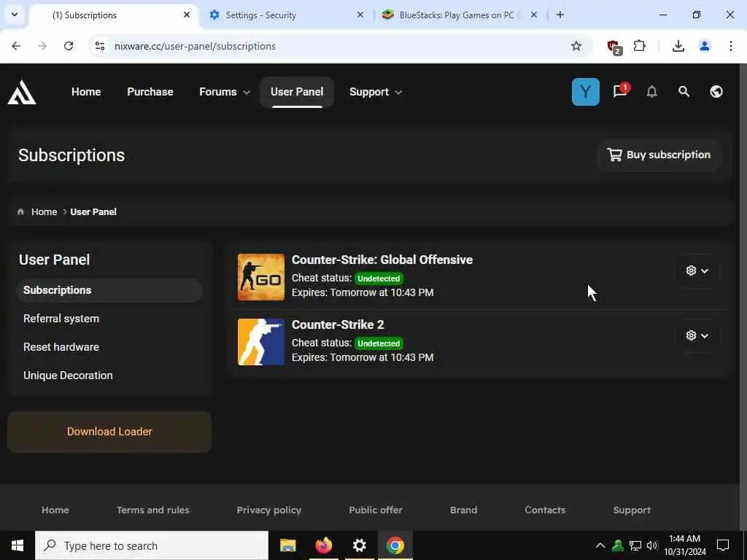The image size is (747, 560).
Task: Open the Extensions puzzle icon
Action: pos(639,46)
